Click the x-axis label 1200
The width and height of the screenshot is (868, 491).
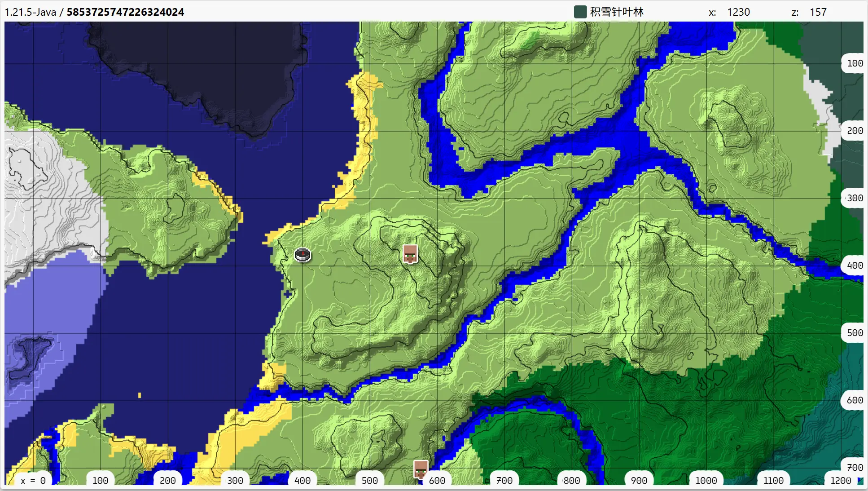tap(841, 480)
